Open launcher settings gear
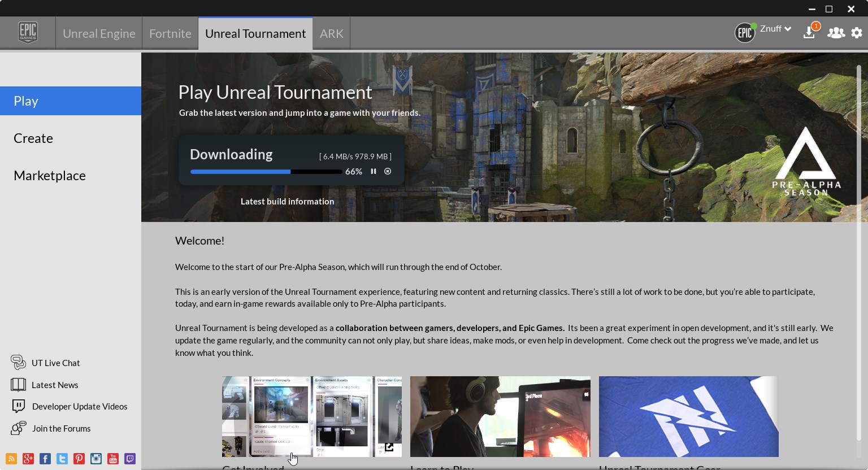Image resolution: width=868 pixels, height=470 pixels. [x=857, y=33]
